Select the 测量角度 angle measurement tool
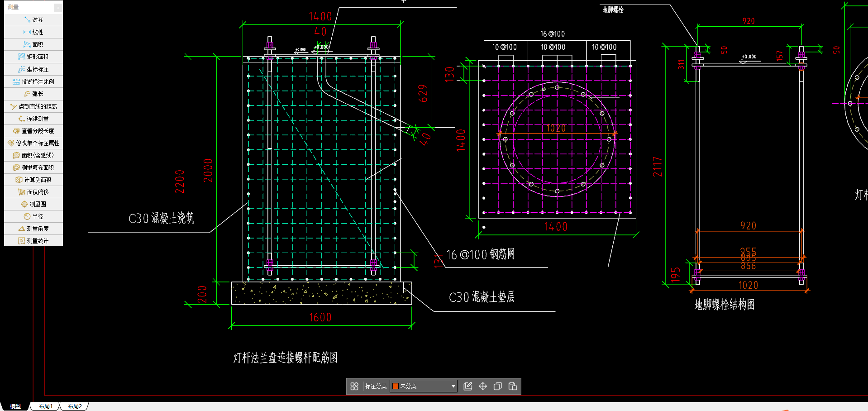Screen dimensions: 868x411 pyautogui.click(x=33, y=229)
